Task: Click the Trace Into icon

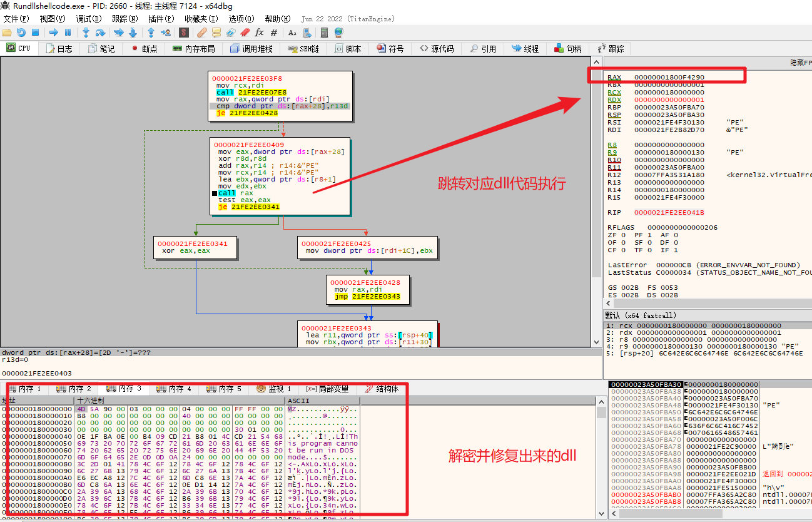Action: [119, 33]
